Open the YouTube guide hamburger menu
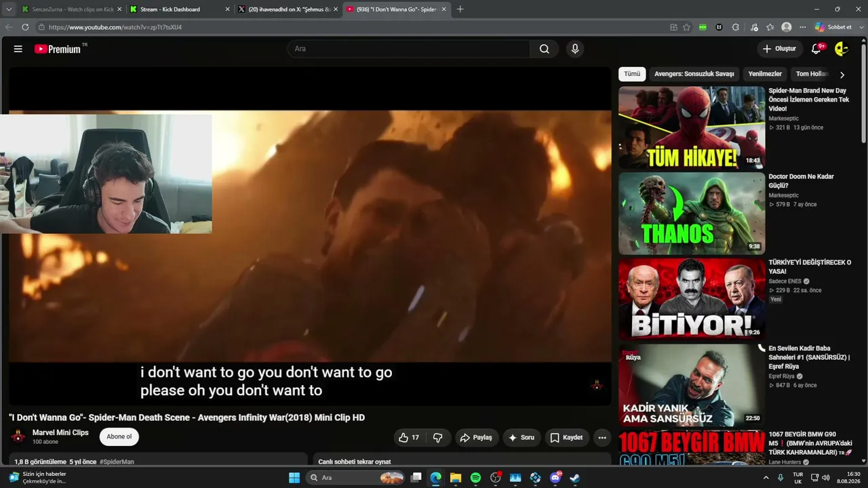Viewport: 868px width, 488px height. tap(18, 49)
